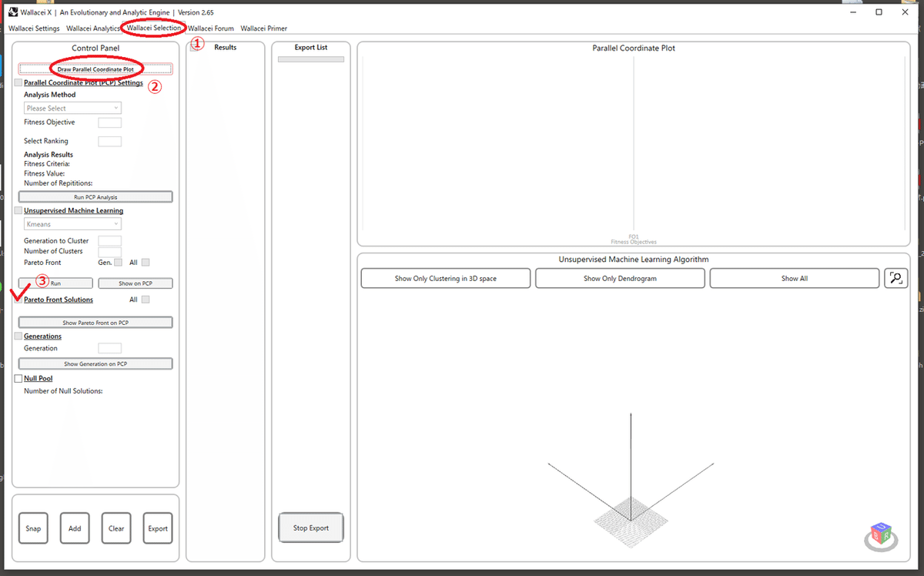Enable the Pareto Front Solutions checkbox
Image resolution: width=924 pixels, height=576 pixels.
[19, 300]
